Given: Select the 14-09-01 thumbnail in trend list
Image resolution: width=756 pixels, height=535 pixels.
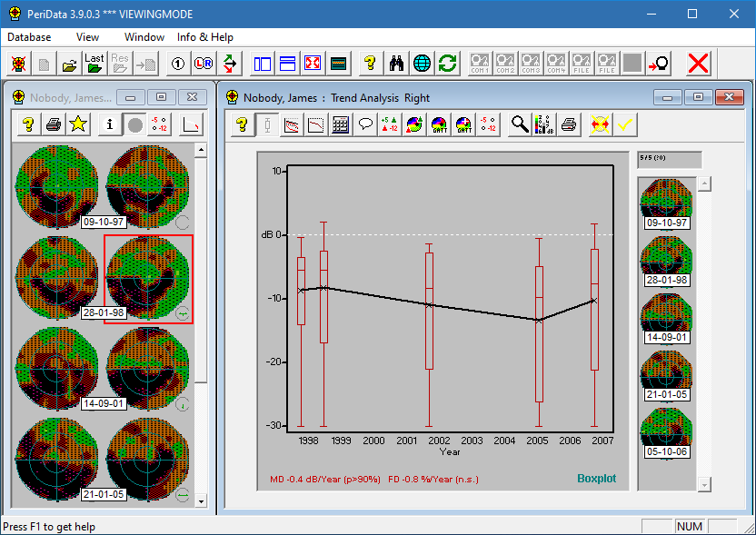Looking at the screenshot, I should pyautogui.click(x=666, y=314).
